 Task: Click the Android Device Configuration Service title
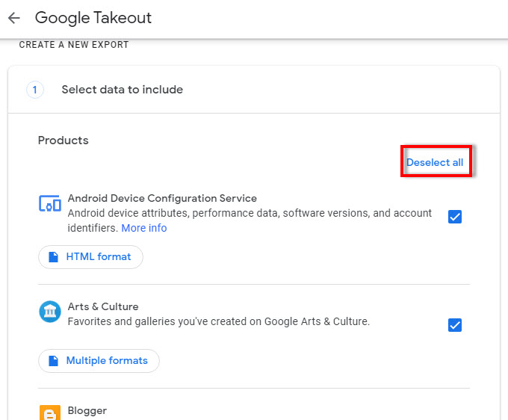[x=162, y=198]
